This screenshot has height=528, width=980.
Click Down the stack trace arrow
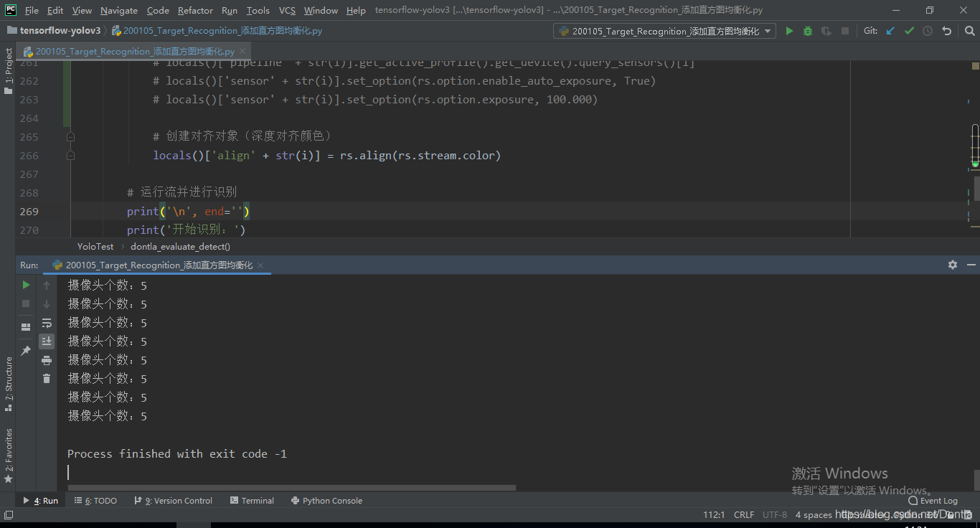pos(47,303)
